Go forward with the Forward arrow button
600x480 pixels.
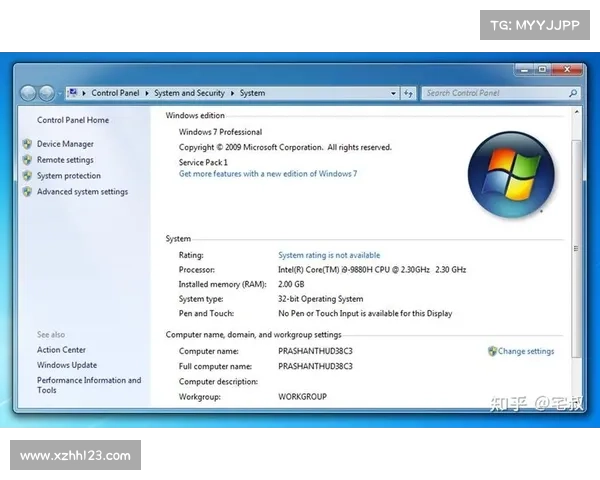pyautogui.click(x=47, y=93)
